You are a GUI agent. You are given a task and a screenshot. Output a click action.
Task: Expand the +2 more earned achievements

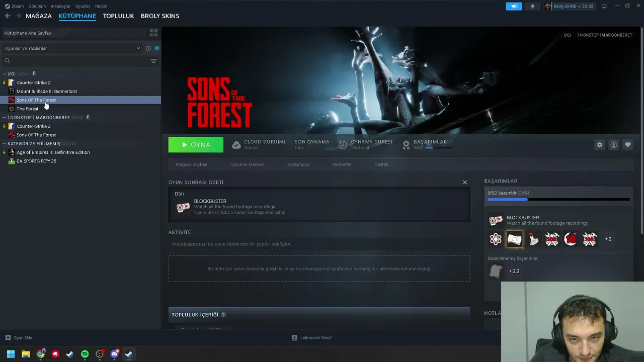click(608, 239)
